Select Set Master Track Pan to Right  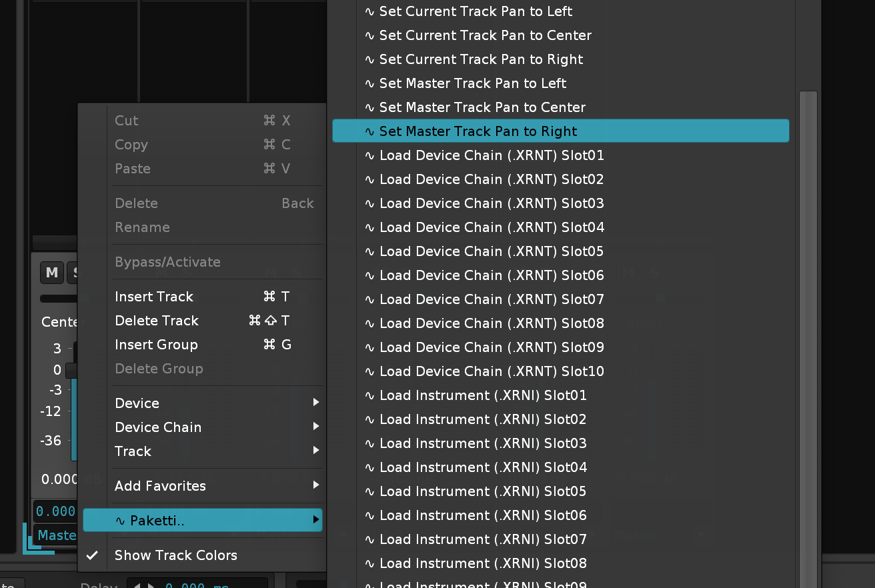[478, 131]
